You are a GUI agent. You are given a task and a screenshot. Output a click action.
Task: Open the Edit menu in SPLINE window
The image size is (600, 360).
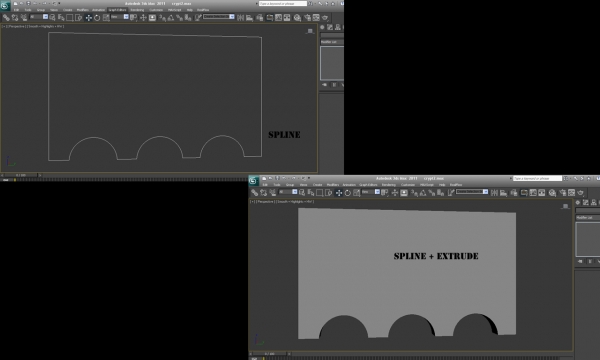[x=16, y=10]
